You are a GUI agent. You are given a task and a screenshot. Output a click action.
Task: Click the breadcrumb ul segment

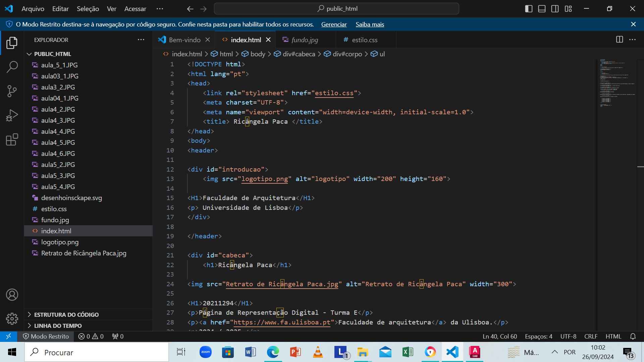(382, 54)
